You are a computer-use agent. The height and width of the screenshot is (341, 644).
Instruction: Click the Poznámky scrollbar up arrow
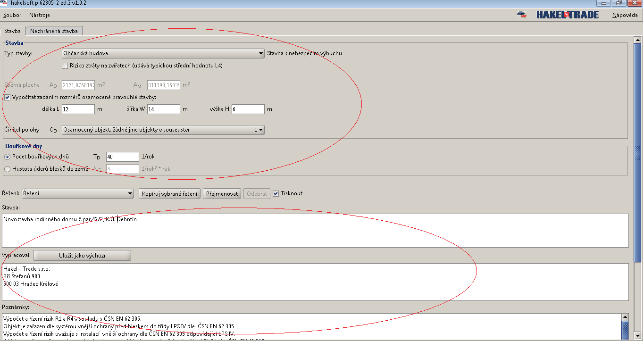tap(625, 317)
